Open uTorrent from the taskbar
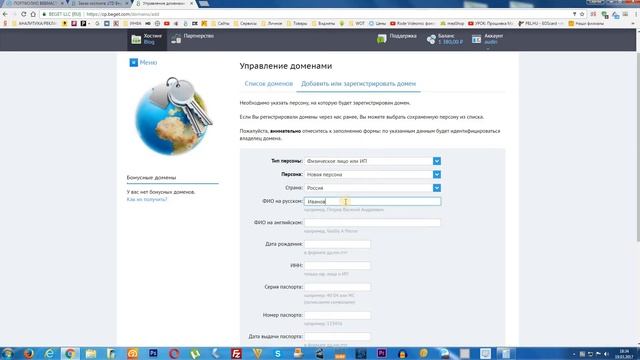This screenshot has height=360, width=640. 195,353
